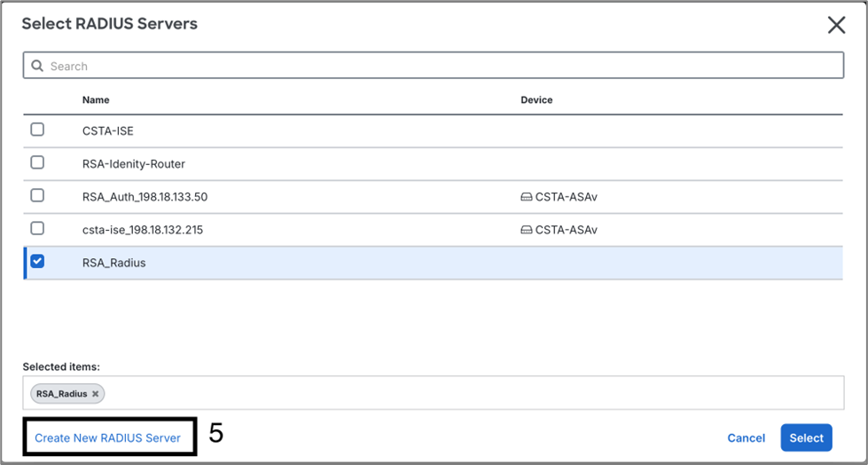Click the Name column header
The height and width of the screenshot is (465, 868).
[x=96, y=100]
